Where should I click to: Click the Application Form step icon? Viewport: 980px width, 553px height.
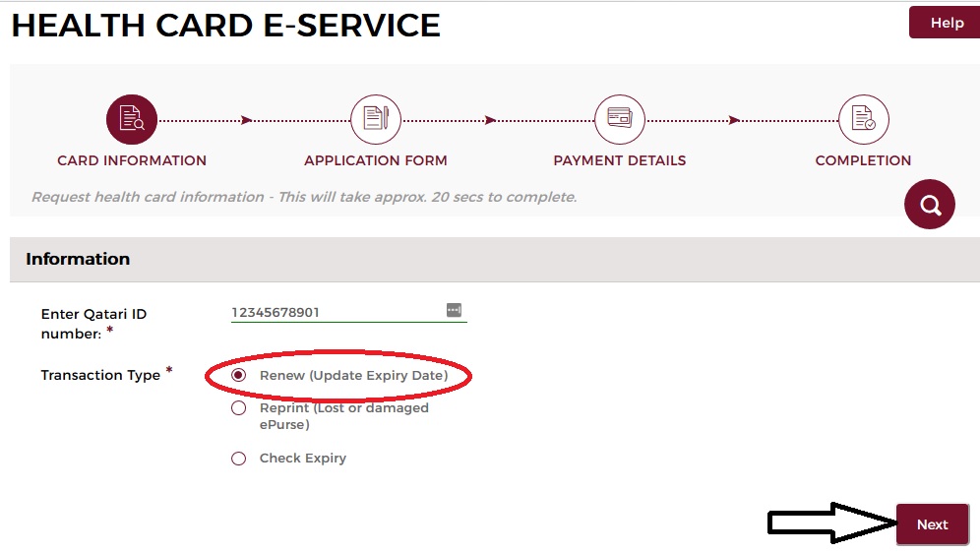[376, 120]
